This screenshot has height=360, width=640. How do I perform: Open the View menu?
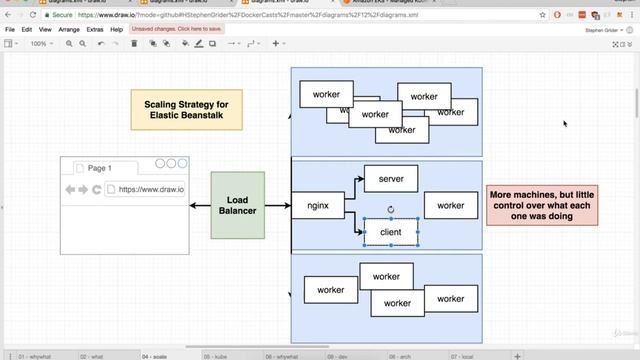[x=45, y=29]
